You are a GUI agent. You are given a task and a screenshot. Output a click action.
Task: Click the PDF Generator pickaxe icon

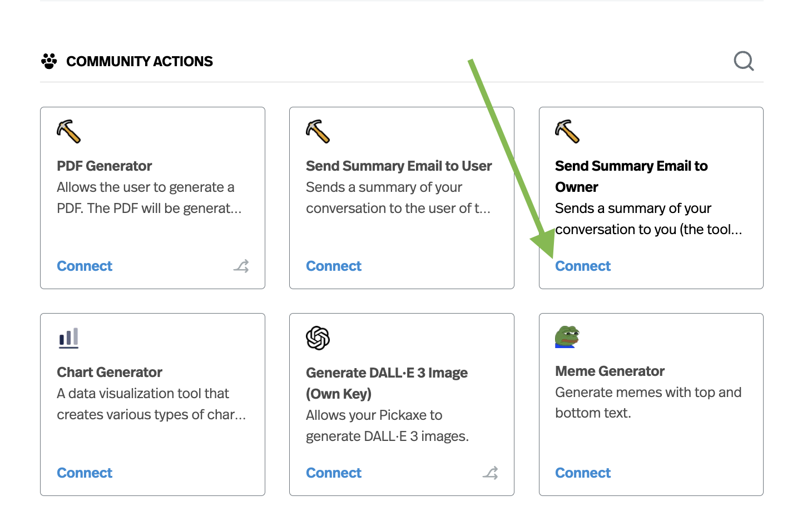[69, 131]
